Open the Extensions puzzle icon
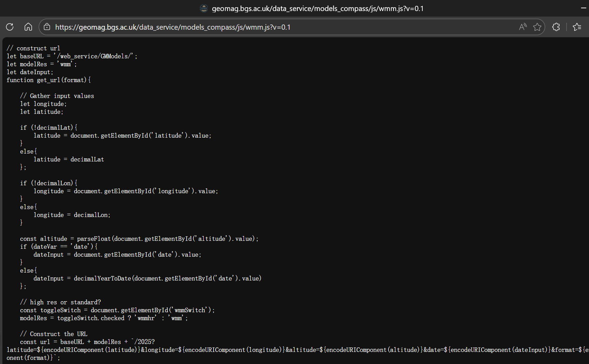This screenshot has height=364, width=589. coord(556,27)
